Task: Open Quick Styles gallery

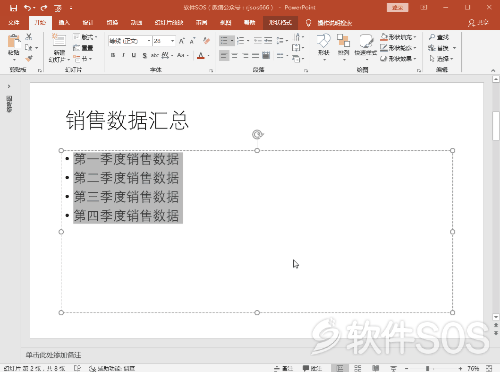Action: tap(365, 47)
